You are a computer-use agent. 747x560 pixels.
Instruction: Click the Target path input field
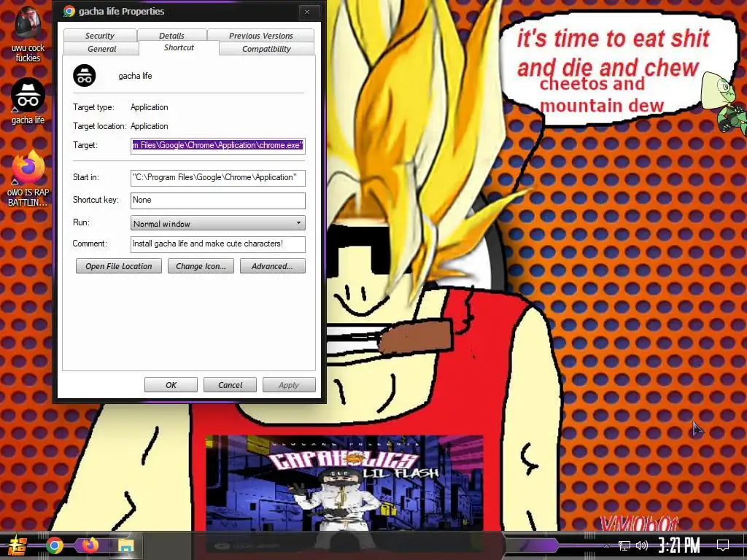(x=217, y=145)
